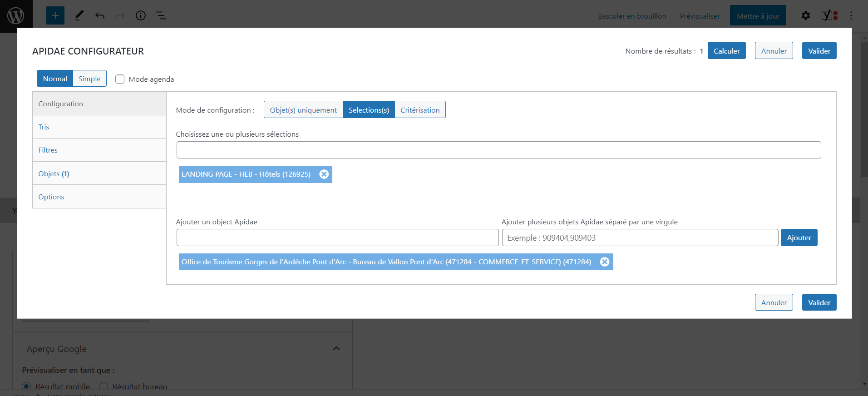The width and height of the screenshot is (868, 396).
Task: Open the Options side tab
Action: pos(99,197)
